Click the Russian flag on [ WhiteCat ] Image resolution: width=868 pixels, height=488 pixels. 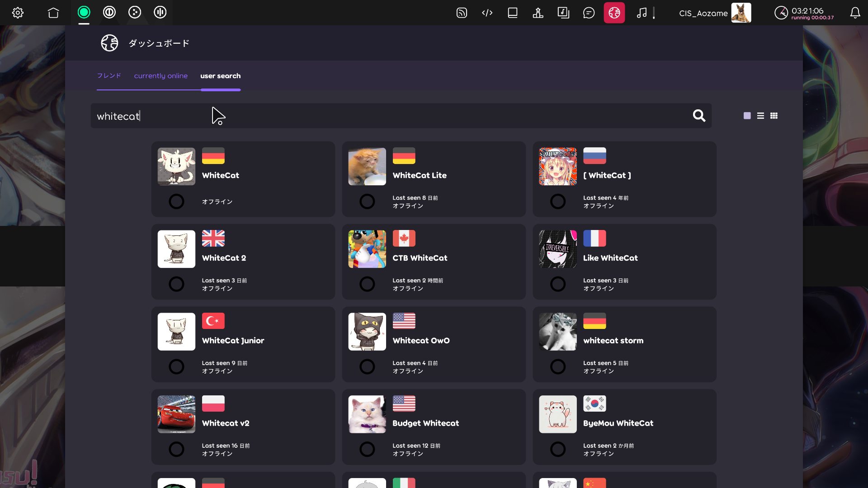click(594, 155)
